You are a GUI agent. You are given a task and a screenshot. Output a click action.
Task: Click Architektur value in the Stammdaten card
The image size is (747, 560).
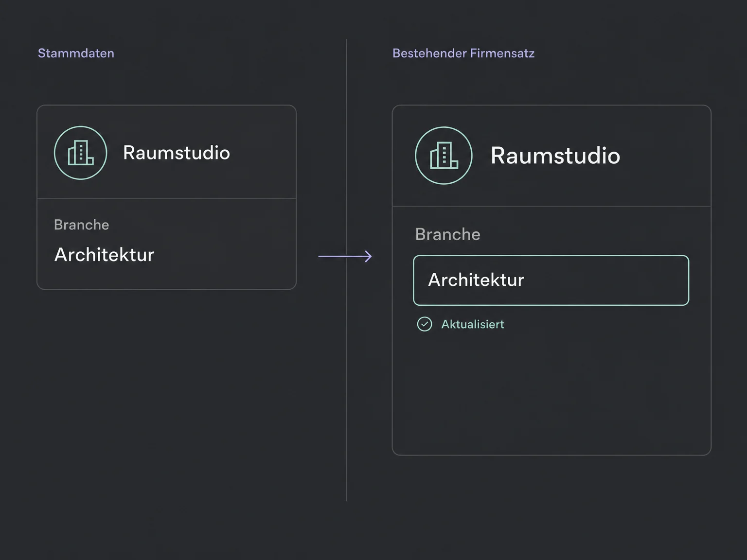pos(104,255)
